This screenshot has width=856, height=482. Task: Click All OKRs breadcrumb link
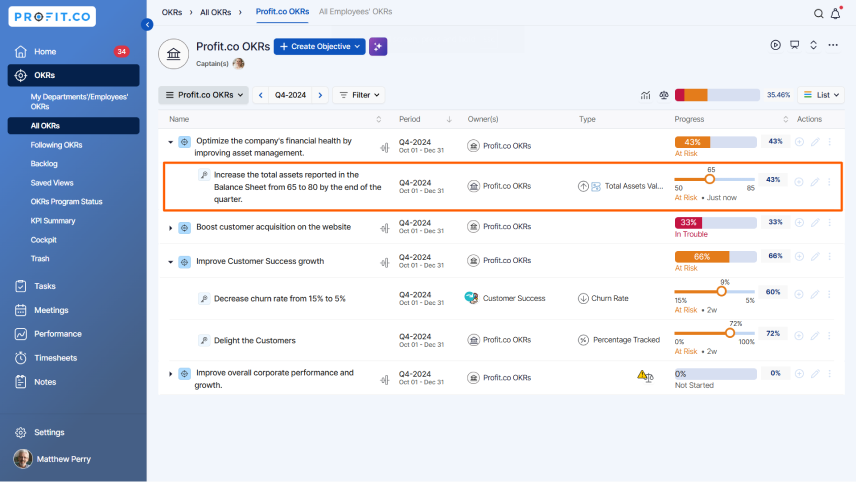pyautogui.click(x=215, y=12)
